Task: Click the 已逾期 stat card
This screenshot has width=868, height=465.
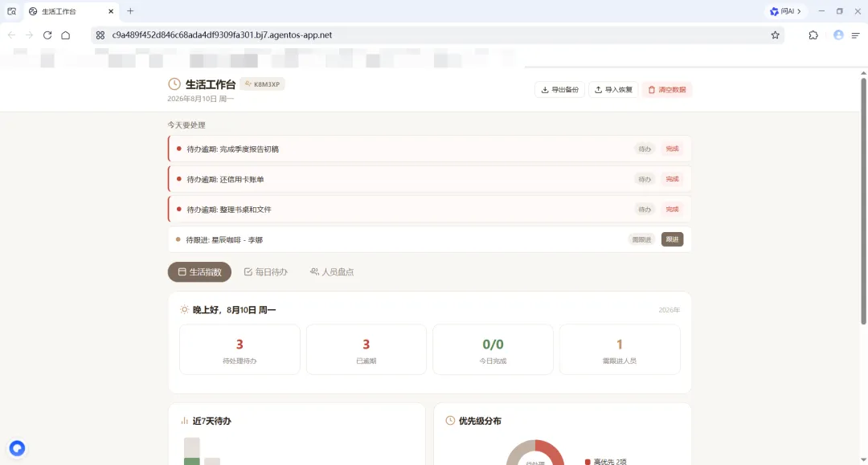Action: pos(366,349)
